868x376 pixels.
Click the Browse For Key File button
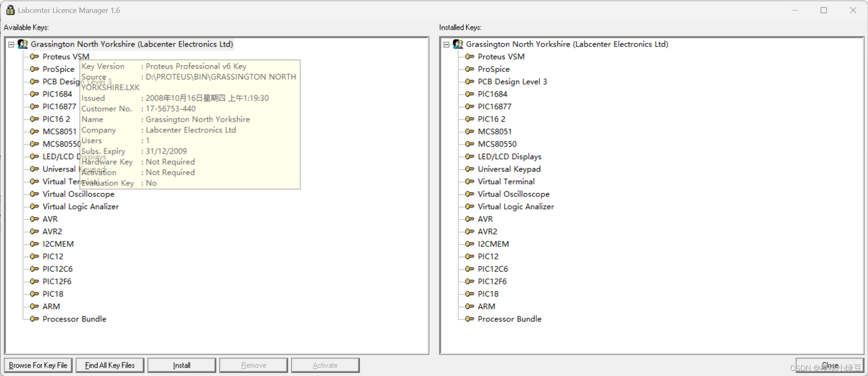38,365
